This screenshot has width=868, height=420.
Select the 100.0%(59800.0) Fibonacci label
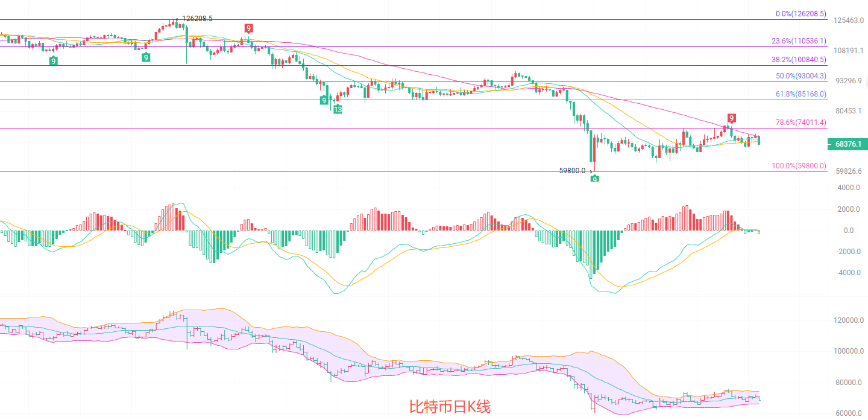coord(799,166)
